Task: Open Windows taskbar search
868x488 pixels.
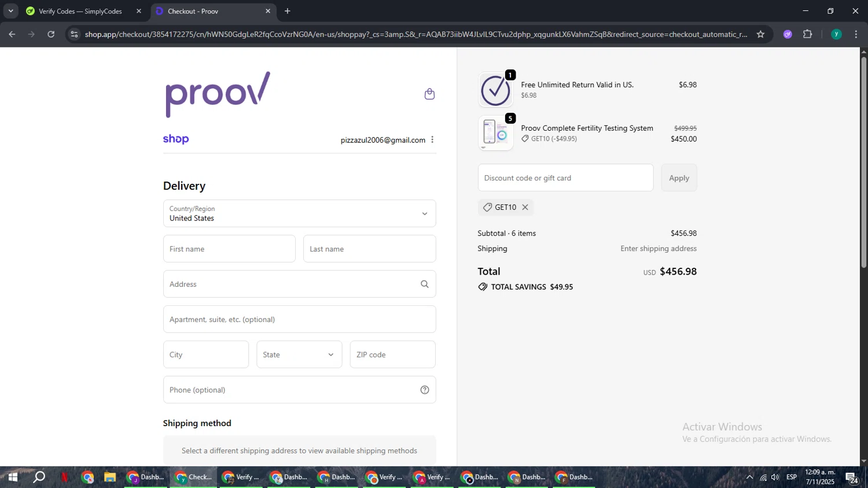Action: pyautogui.click(x=39, y=477)
